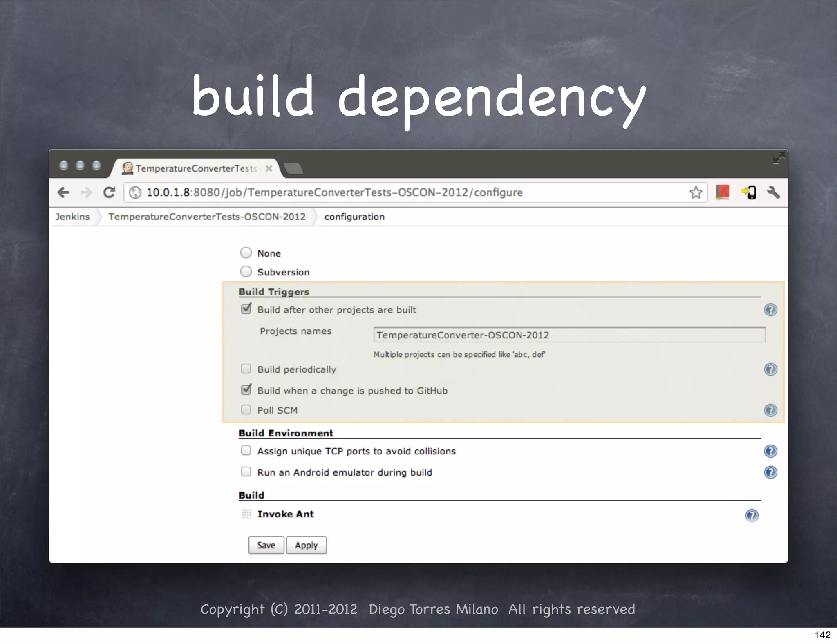Open help for Build periodically
The width and height of the screenshot is (837, 644).
click(x=770, y=369)
